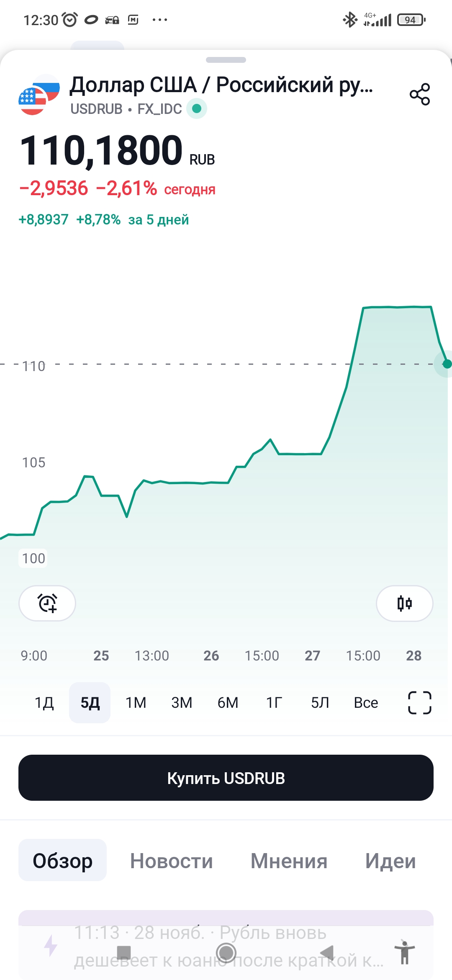
Task: Tap the lightning bolt news icon
Action: click(51, 945)
